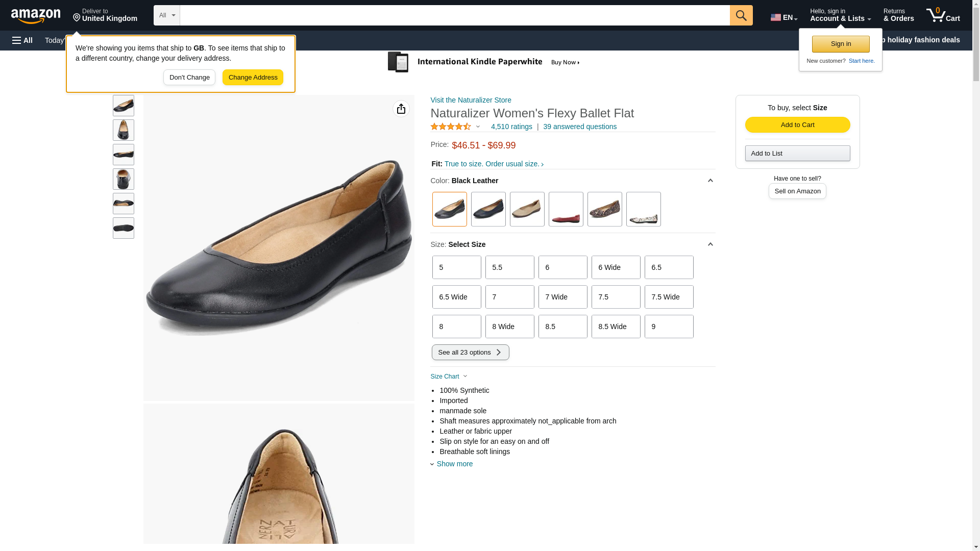Click the Sell on Amazon button

798,191
